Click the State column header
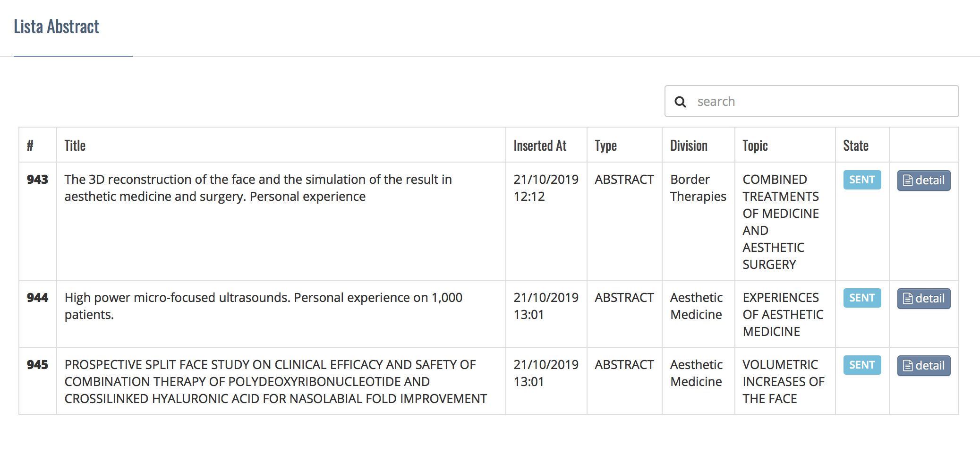 856,146
